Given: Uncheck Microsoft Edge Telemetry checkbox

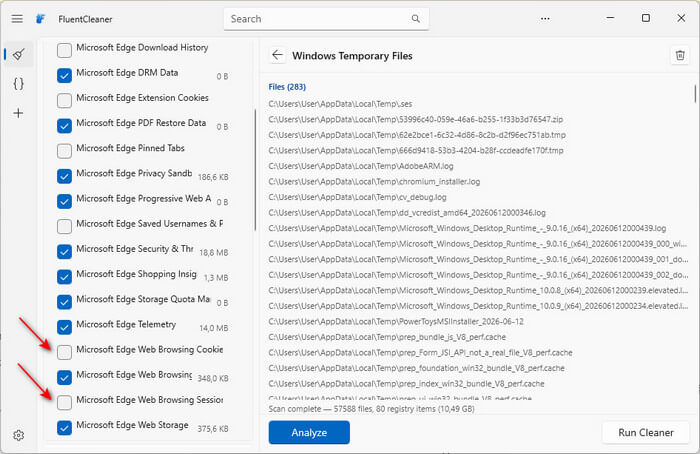Looking at the screenshot, I should click(x=64, y=327).
